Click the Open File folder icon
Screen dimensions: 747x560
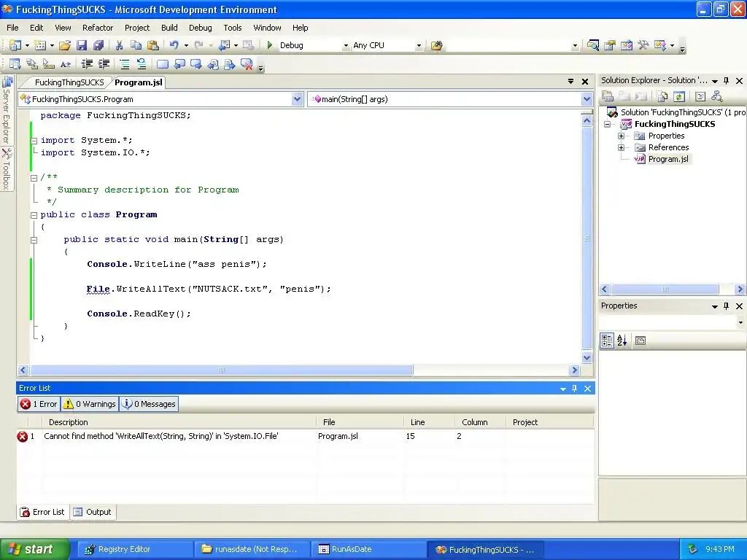(x=65, y=45)
